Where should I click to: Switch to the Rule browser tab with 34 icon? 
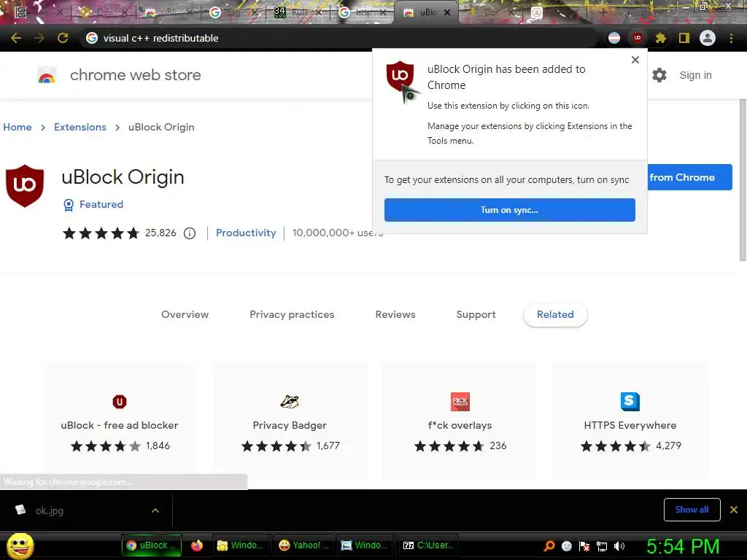[x=298, y=12]
